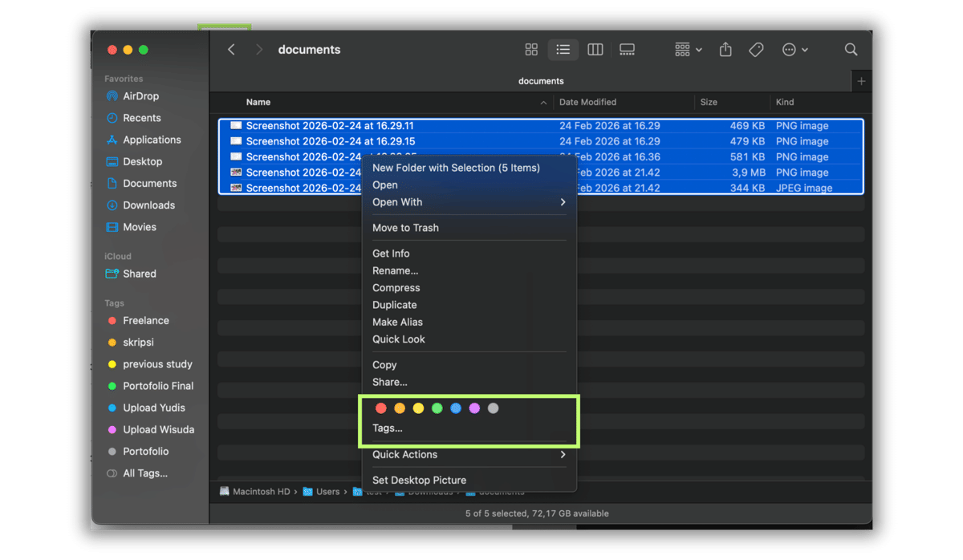The height and width of the screenshot is (560, 963).
Task: Select Move to Trash
Action: point(405,227)
